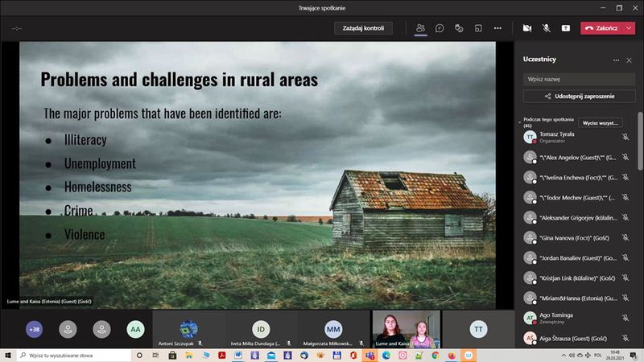Open the share content tray

pos(566,28)
